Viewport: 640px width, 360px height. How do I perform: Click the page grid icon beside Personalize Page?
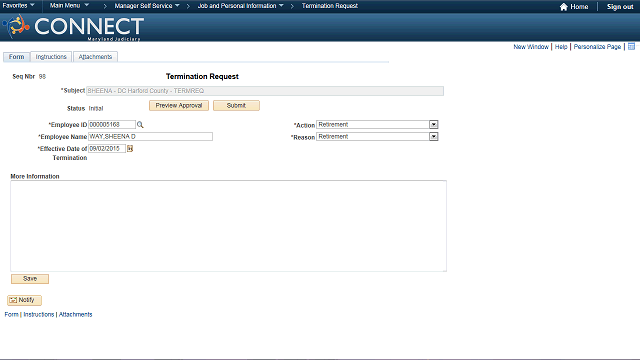click(x=631, y=47)
